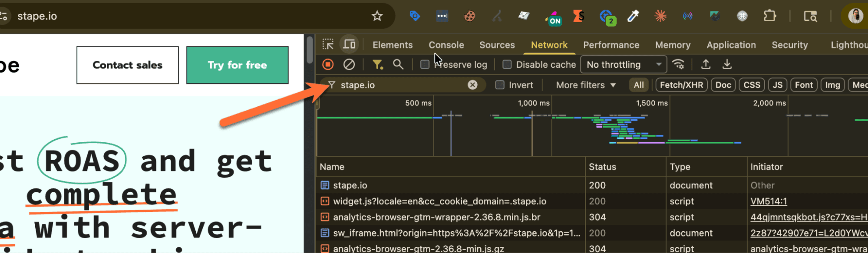Filter requests by Font
The image size is (868, 253).
pos(804,85)
